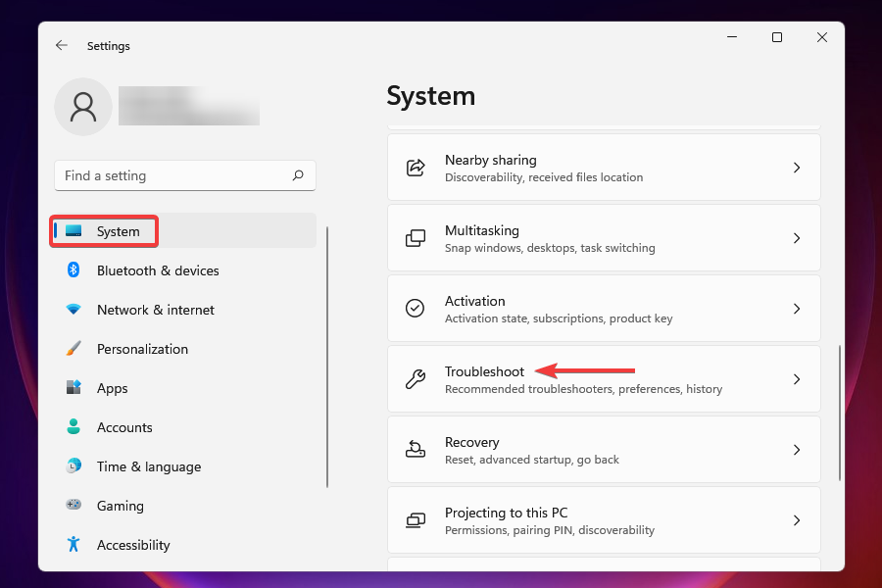Go to Gaming settings
Screen dimensions: 882x588
pos(183,506)
